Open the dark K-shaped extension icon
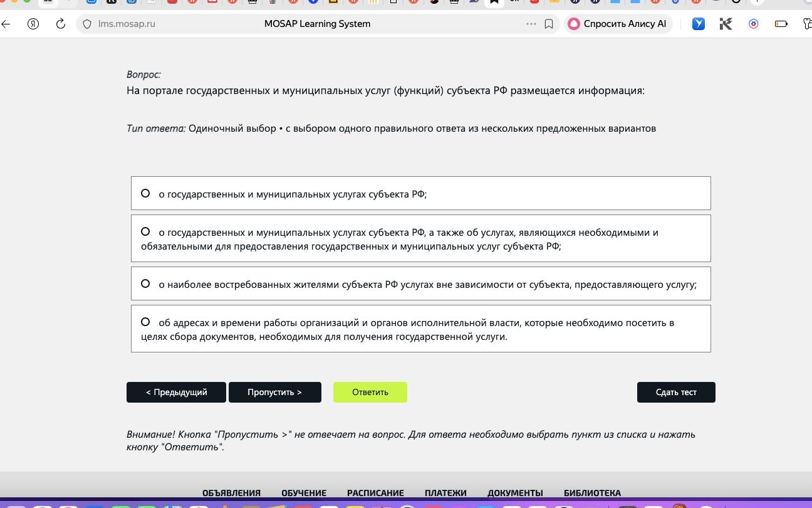 pyautogui.click(x=726, y=24)
